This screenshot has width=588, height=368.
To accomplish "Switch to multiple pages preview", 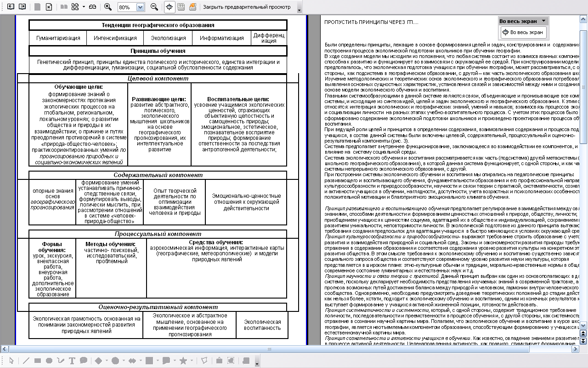I will [x=75, y=7].
